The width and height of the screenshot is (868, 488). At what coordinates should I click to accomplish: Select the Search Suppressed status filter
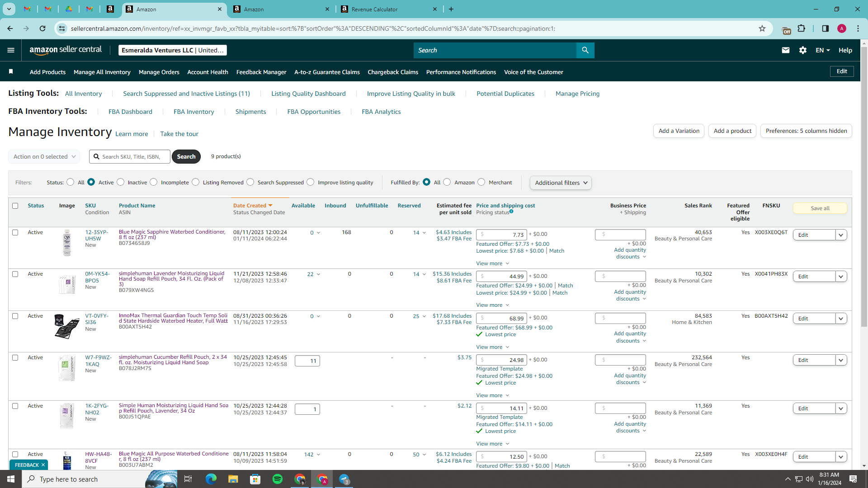point(250,182)
